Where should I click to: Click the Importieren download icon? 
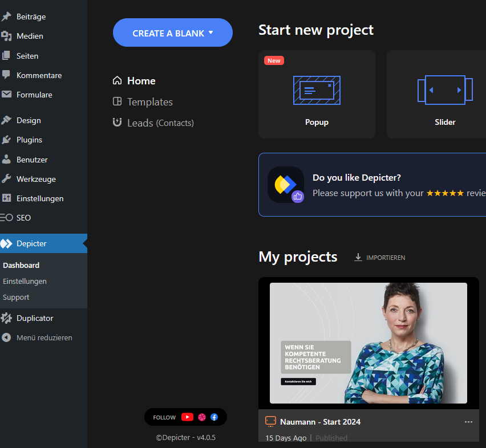(x=358, y=258)
